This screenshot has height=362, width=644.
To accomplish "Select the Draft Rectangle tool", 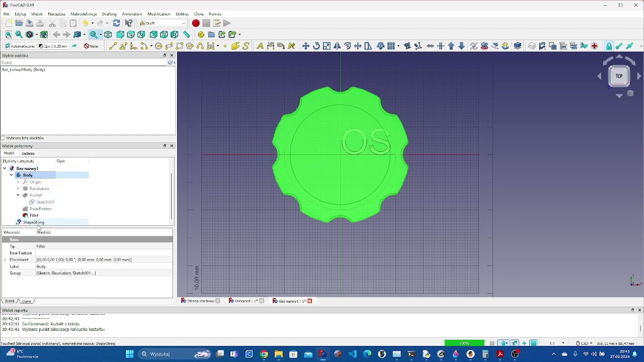I will 180,46.
